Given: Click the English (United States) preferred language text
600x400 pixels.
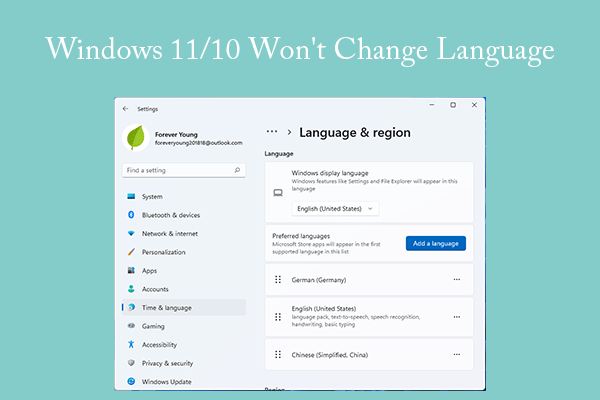Looking at the screenshot, I should click(x=324, y=309).
